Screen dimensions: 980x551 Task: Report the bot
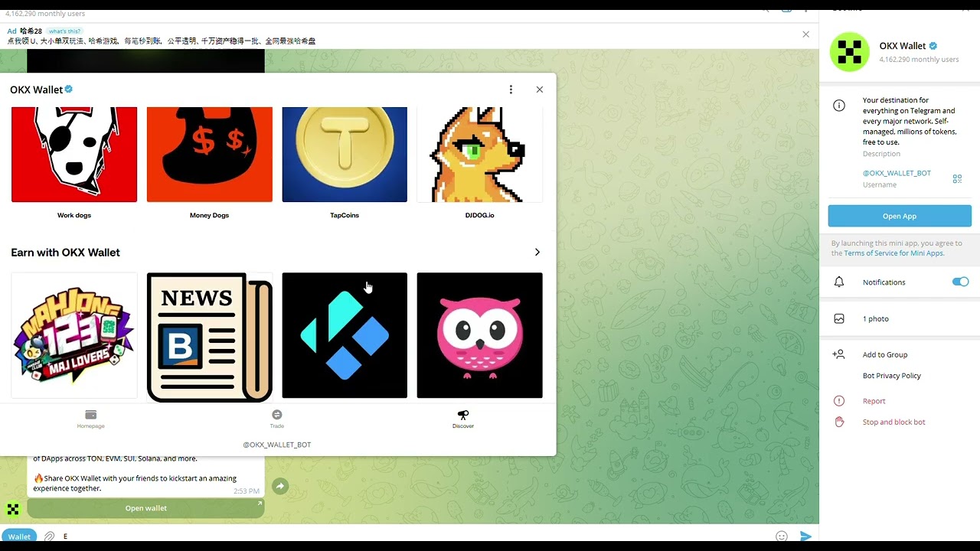point(874,401)
